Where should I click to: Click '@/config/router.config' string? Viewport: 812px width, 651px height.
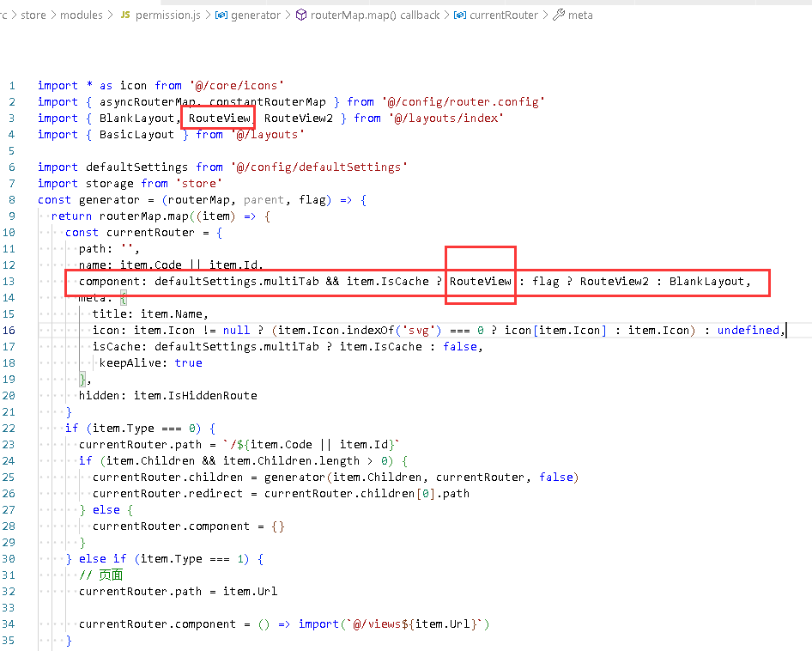click(464, 102)
